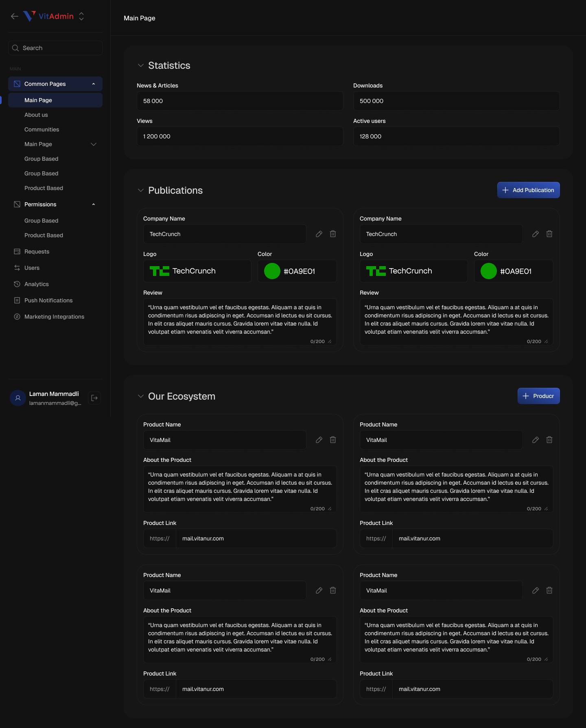
Task: Click the user avatar of Laman Mammadli
Action: [x=18, y=398]
